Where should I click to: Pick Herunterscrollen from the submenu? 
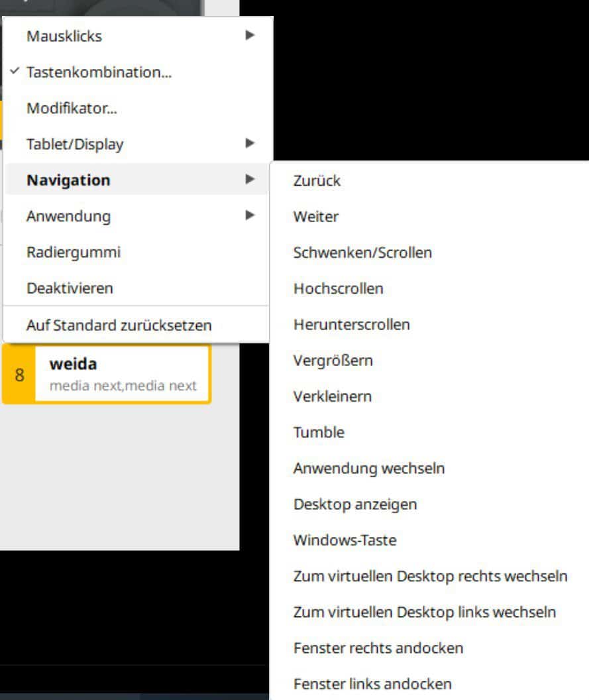point(351,325)
